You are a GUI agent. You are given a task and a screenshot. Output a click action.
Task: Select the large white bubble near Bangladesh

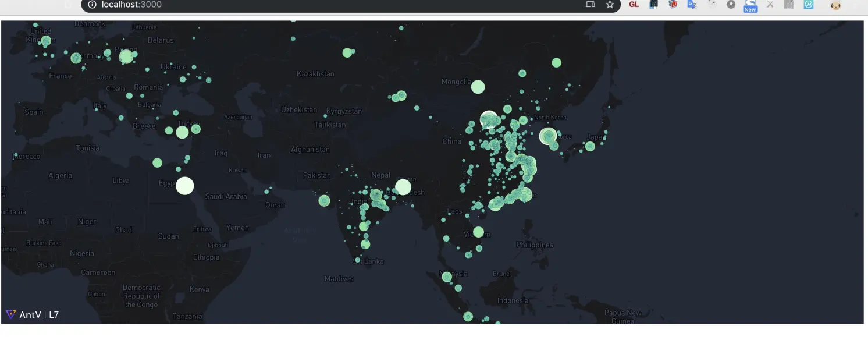click(403, 187)
